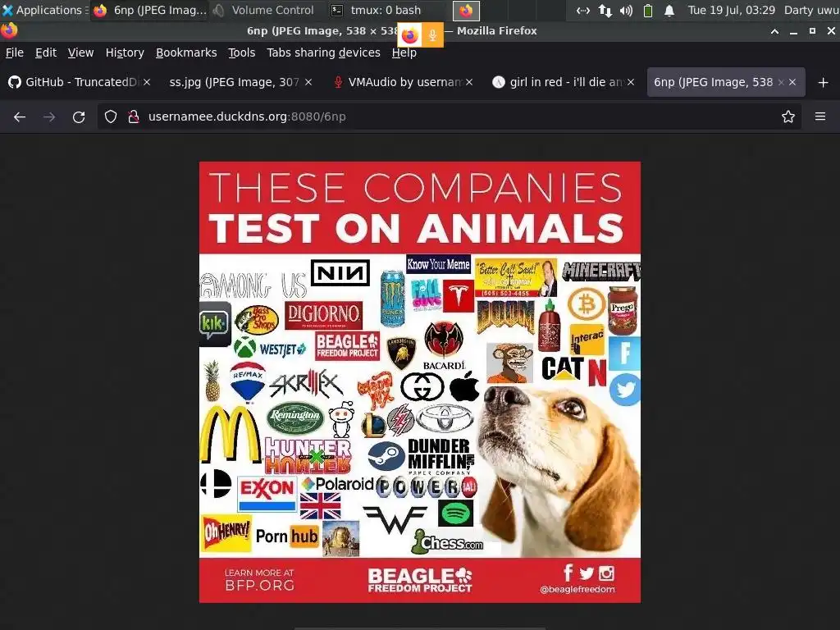This screenshot has width=840, height=630.
Task: Open the notifications bell icon
Action: pyautogui.click(x=669, y=10)
